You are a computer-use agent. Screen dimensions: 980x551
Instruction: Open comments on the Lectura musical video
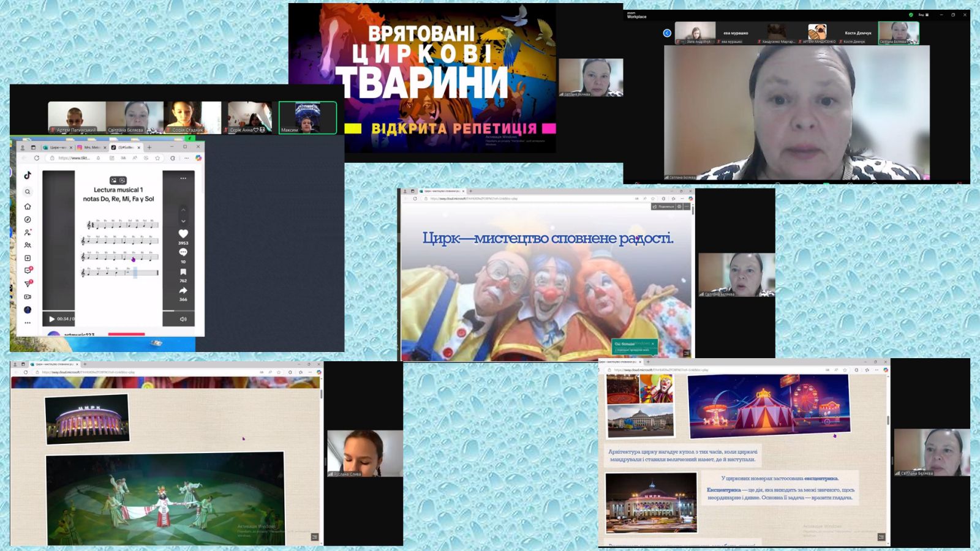183,252
